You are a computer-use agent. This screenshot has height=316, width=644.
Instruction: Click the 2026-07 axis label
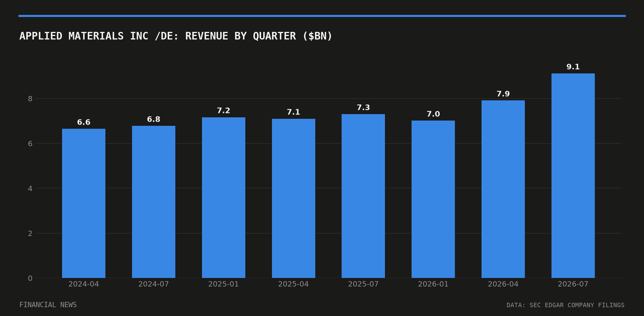[x=573, y=284]
